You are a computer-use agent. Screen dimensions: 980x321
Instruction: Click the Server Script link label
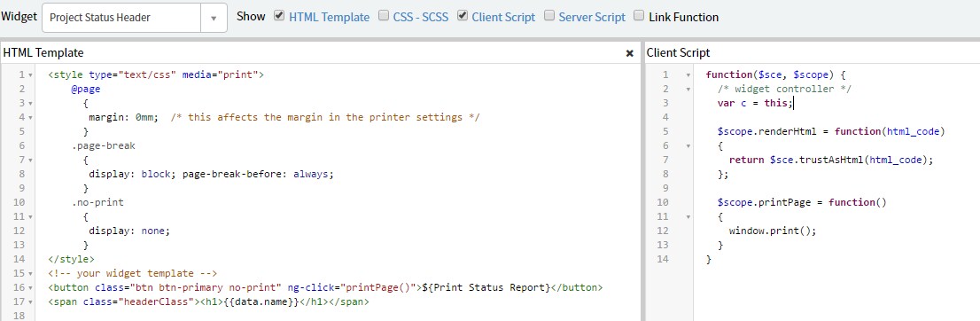coord(592,18)
